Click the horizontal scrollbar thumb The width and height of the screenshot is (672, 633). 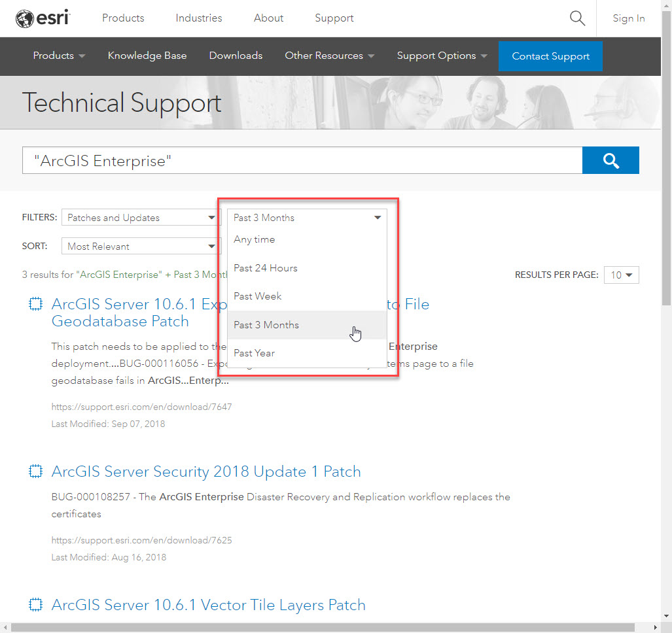point(323,628)
